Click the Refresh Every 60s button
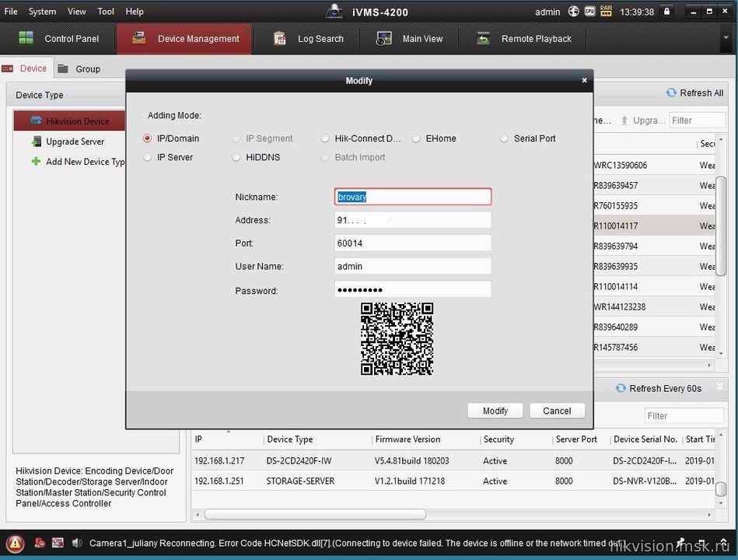Image resolution: width=738 pixels, height=560 pixels. point(659,388)
